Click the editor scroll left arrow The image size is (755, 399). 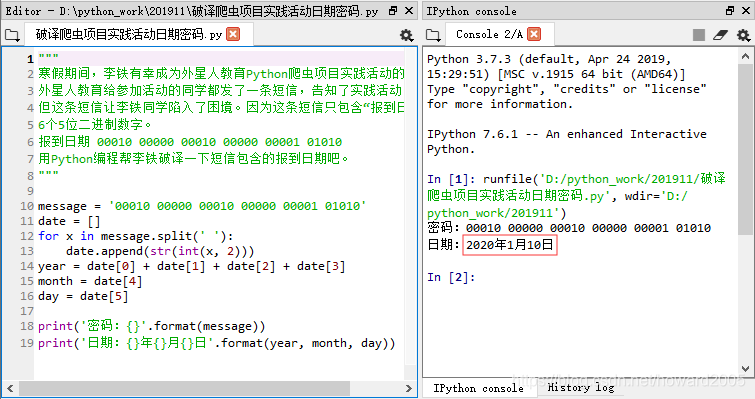(10, 388)
